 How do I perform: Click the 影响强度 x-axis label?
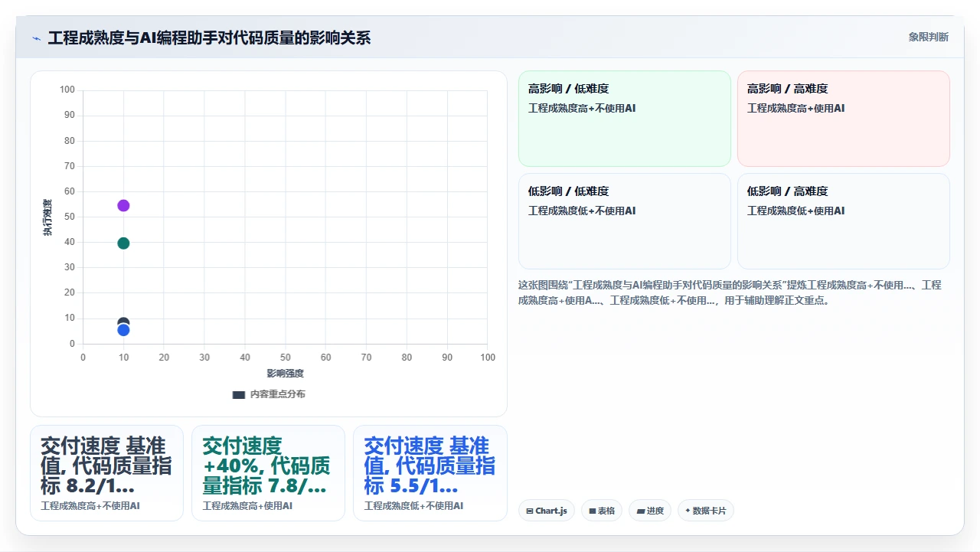[x=286, y=374]
